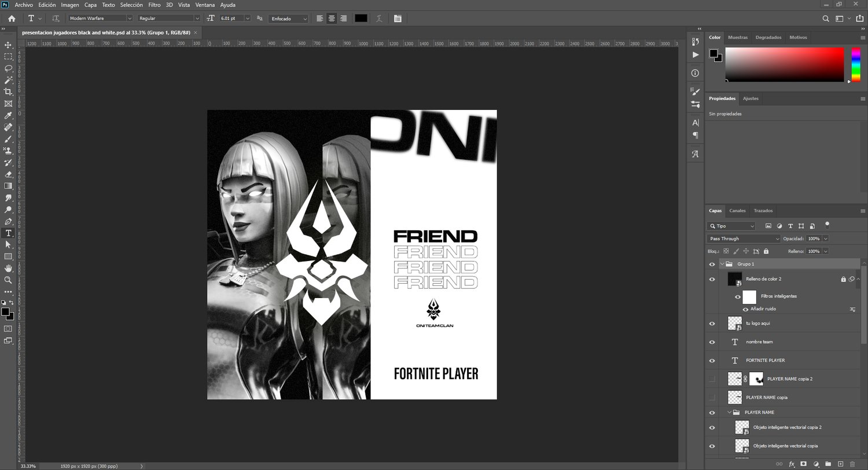Select the Rectangle shape tool

(x=8, y=256)
